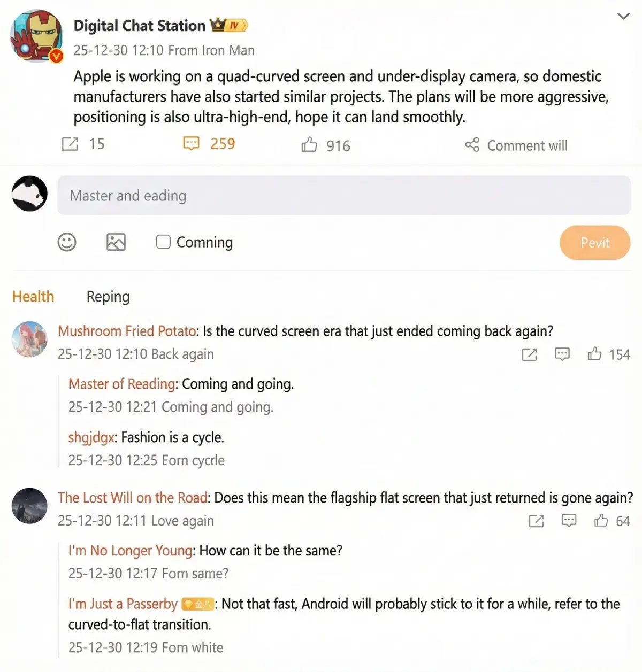
Task: Click the Master and eading comment field
Action: [344, 196]
